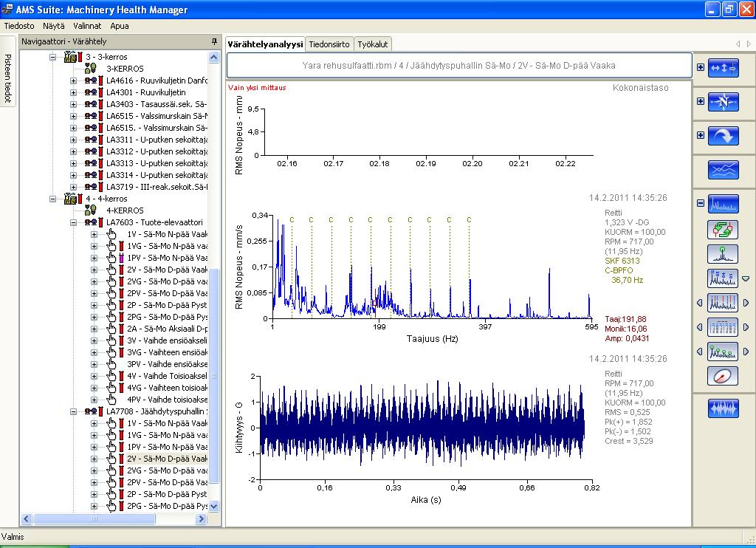The height and width of the screenshot is (548, 756).
Task: Select the red-blue harmonic cursor lines tool
Action: (x=723, y=303)
